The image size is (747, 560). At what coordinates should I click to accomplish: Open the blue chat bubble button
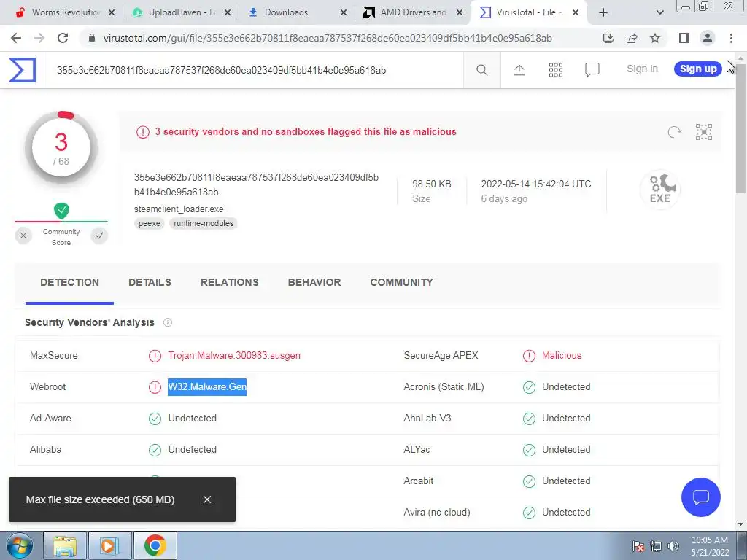[701, 497]
